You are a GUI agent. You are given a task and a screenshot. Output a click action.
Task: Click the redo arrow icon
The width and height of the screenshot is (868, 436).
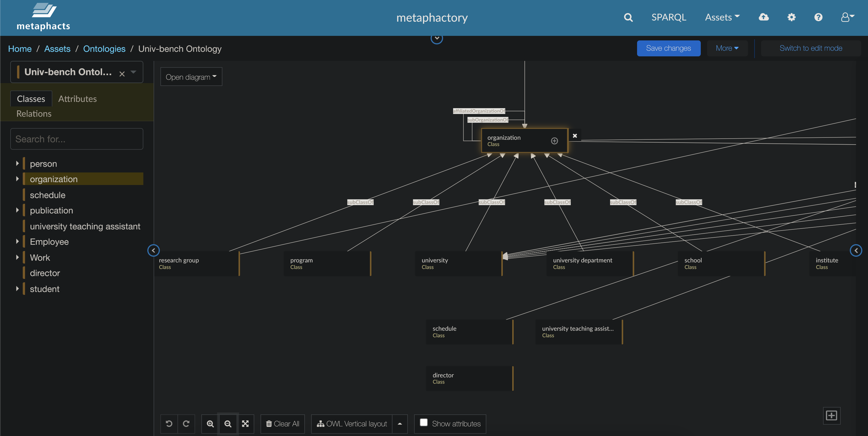186,423
